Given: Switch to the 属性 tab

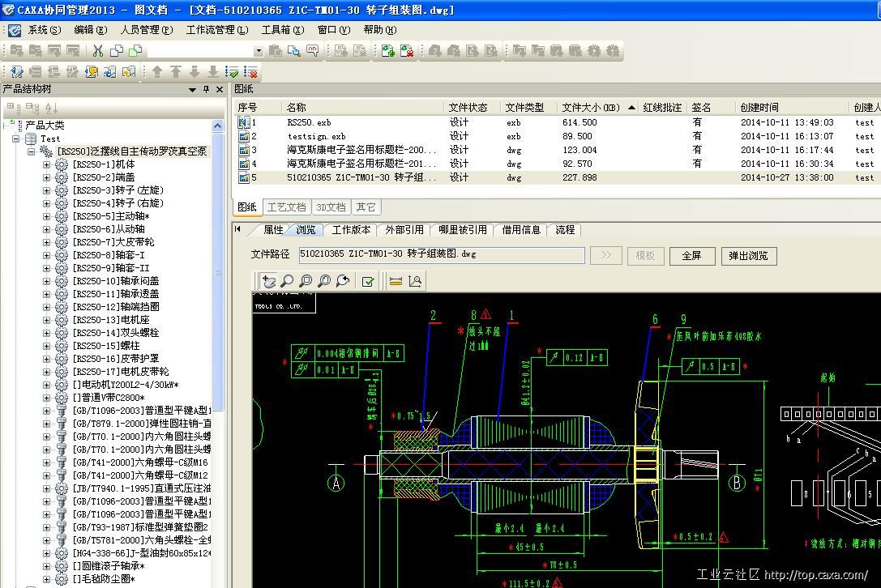Looking at the screenshot, I should (x=273, y=230).
